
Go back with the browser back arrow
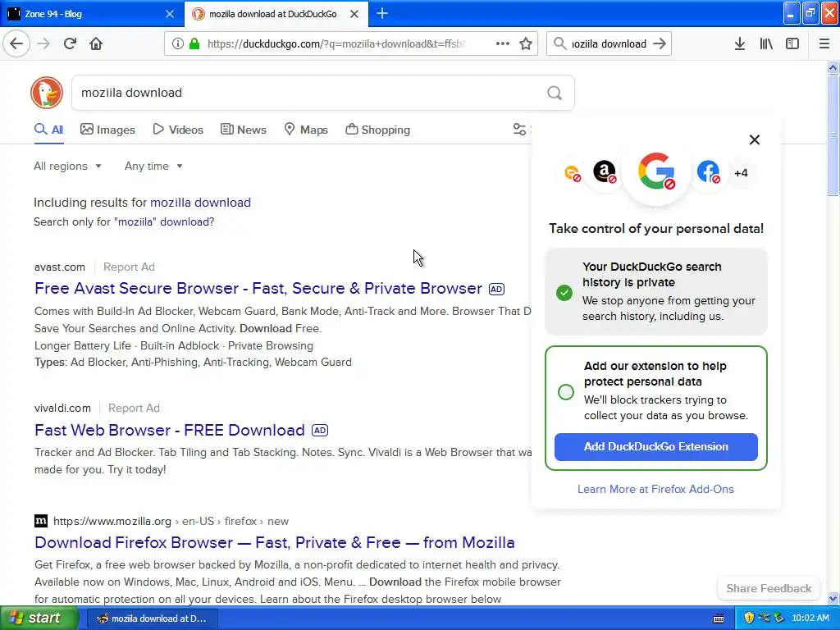[x=16, y=43]
